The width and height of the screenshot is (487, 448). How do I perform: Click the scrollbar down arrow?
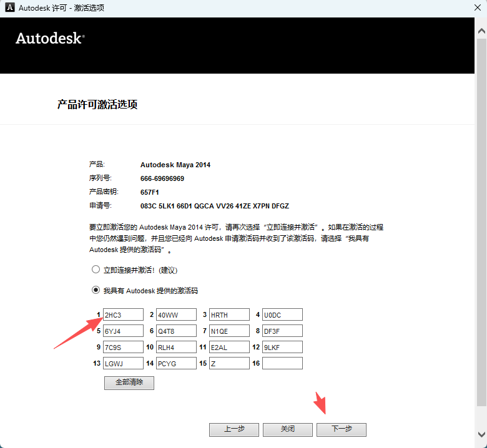point(480,434)
